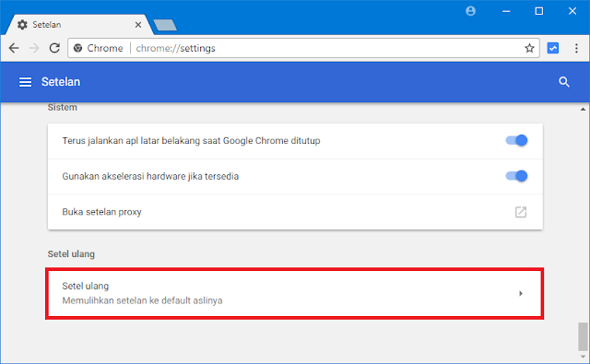Click the gear icon on Setelan tab
The width and height of the screenshot is (590, 364).
(x=22, y=25)
